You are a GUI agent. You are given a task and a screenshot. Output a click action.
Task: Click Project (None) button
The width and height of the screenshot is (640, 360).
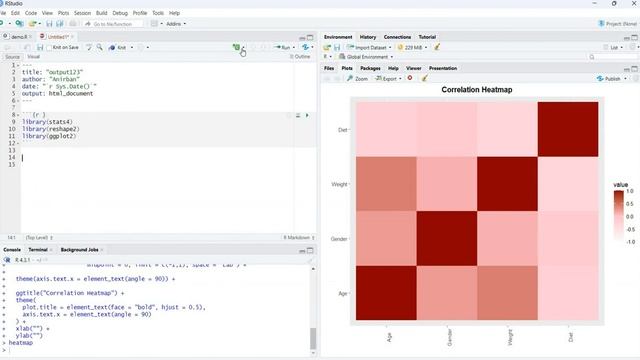coord(618,24)
